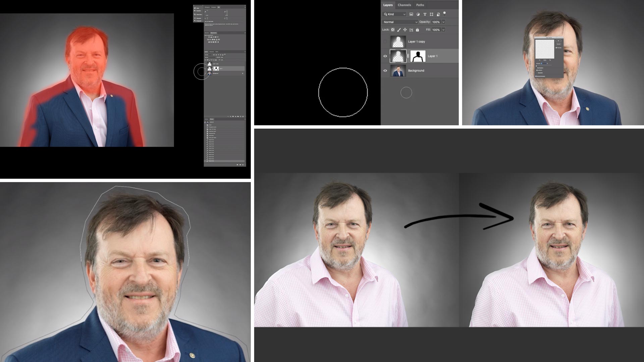
Task: Click the Clone Source panel icon
Action: click(195, 14)
